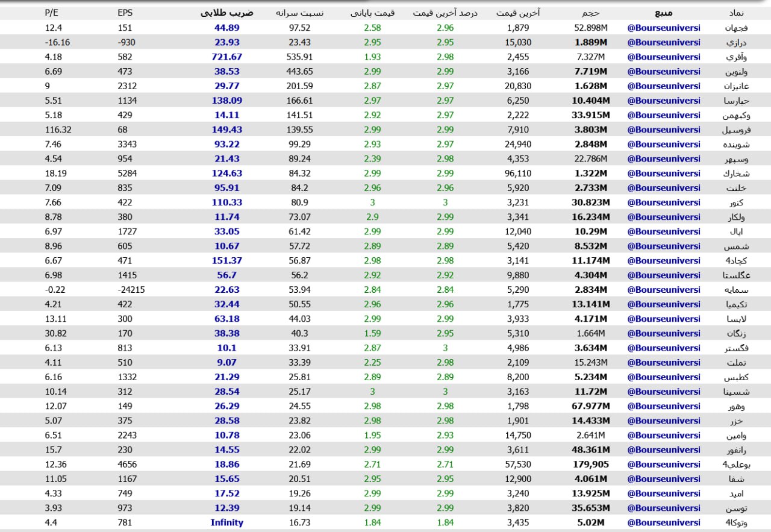Click the Infinity golden ratio value
771x532 pixels.
point(226,523)
